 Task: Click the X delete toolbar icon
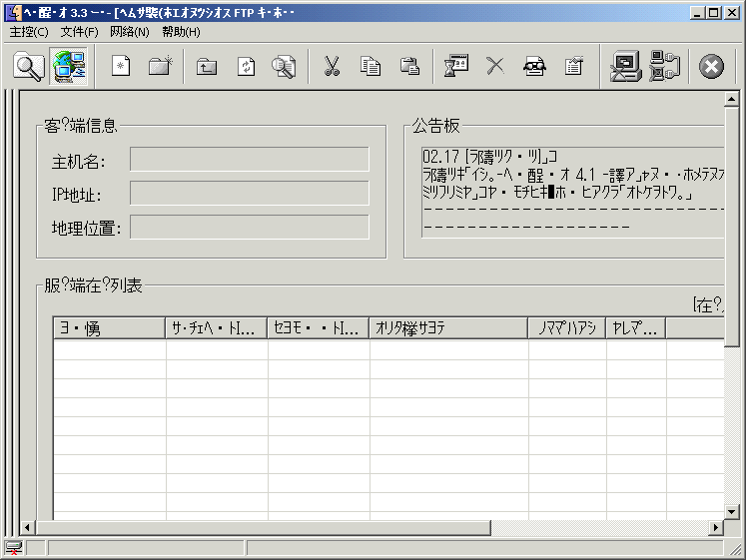pos(495,67)
